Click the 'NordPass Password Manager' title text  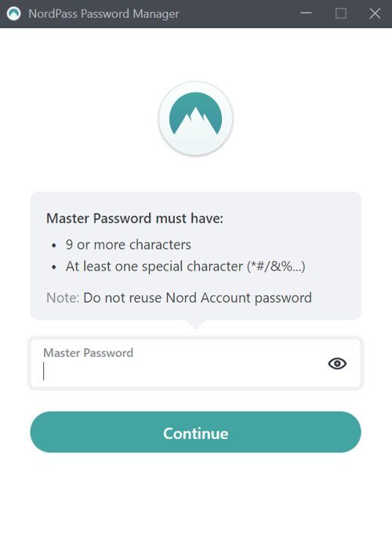103,14
